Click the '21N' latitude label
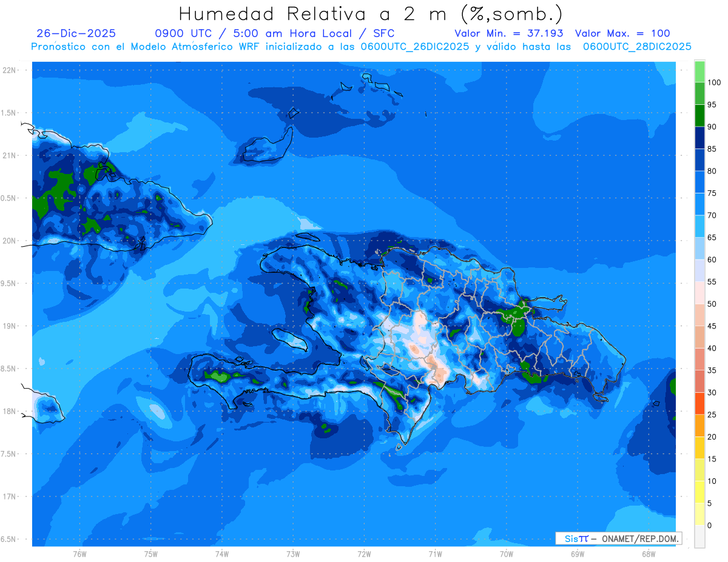Screen dimensions: 728x562 pyautogui.click(x=9, y=155)
